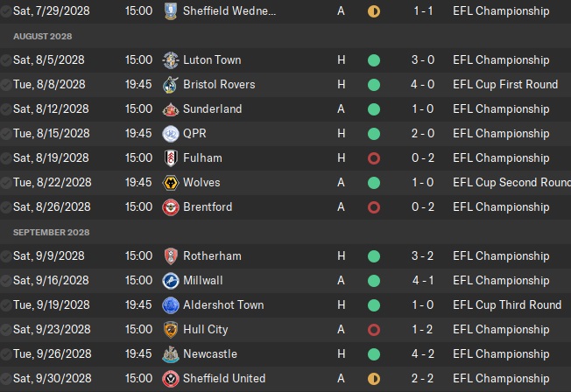This screenshot has height=392, width=571.
Task: Toggle the checkmark on the 8/5/2028 fixture
Action: pos(6,60)
